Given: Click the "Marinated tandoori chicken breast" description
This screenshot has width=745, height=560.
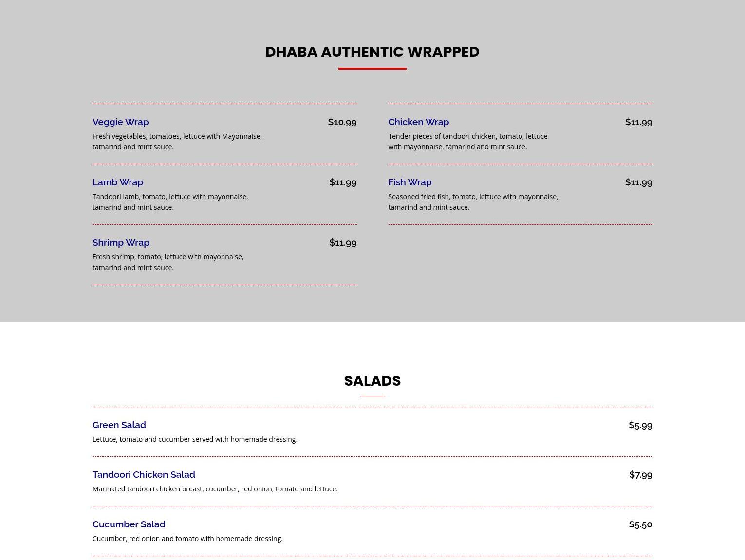Looking at the screenshot, I should (x=215, y=489).
